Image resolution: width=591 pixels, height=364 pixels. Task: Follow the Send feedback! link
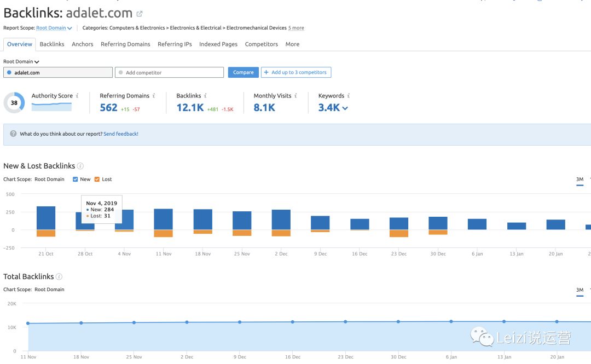121,134
